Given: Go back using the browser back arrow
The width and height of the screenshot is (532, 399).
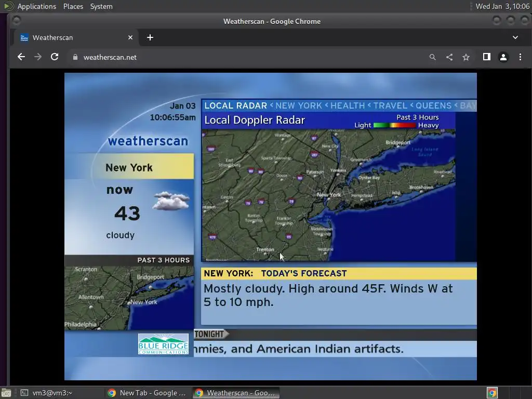Looking at the screenshot, I should (21, 57).
